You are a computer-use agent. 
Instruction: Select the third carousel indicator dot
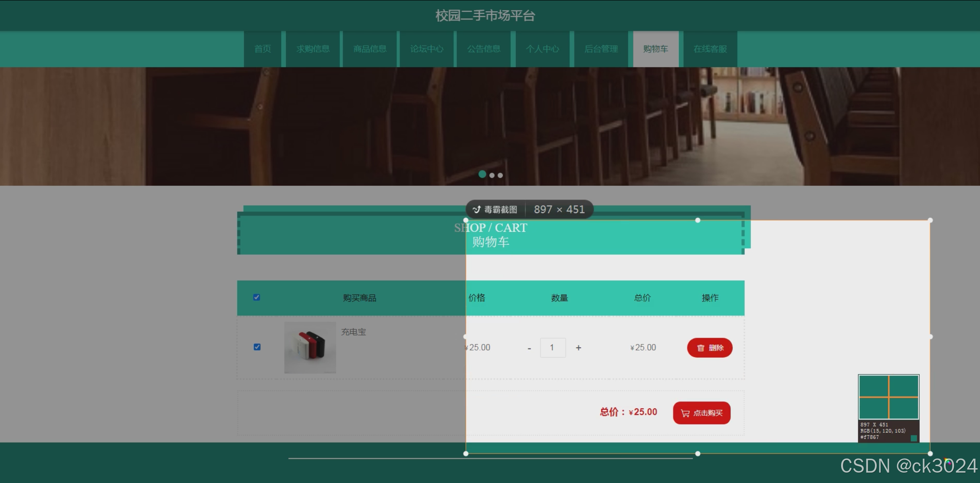pos(500,175)
